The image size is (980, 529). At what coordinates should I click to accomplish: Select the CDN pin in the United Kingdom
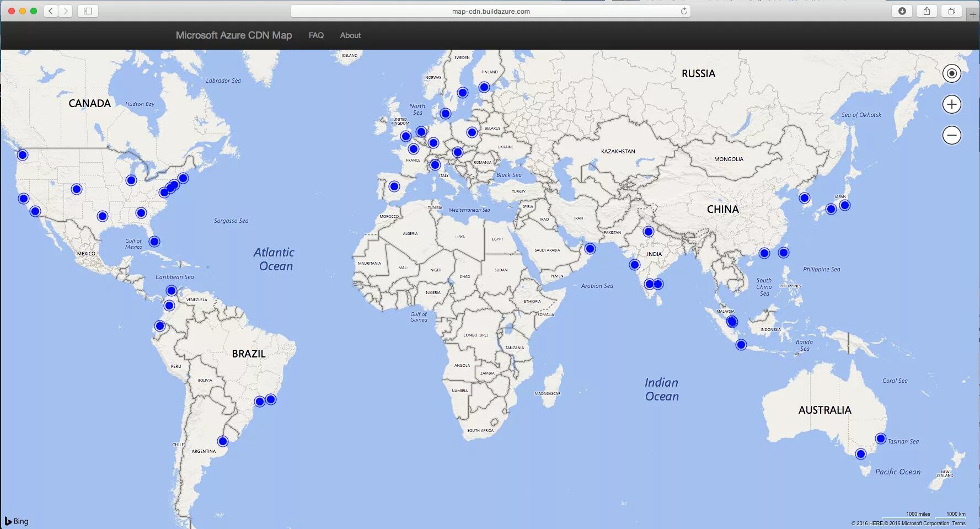click(406, 136)
